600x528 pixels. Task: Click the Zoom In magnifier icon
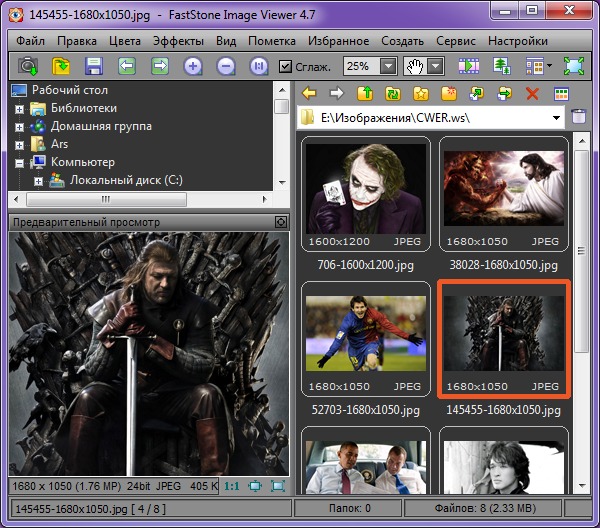[193, 66]
